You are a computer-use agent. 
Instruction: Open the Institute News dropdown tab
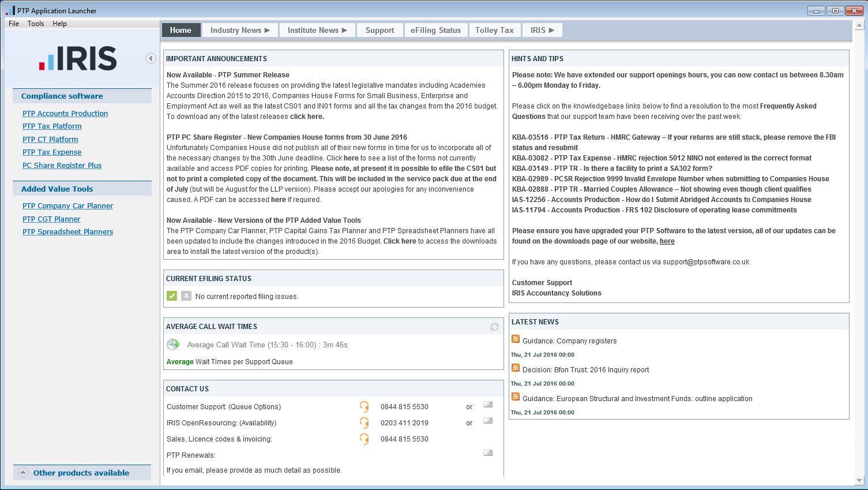click(317, 30)
